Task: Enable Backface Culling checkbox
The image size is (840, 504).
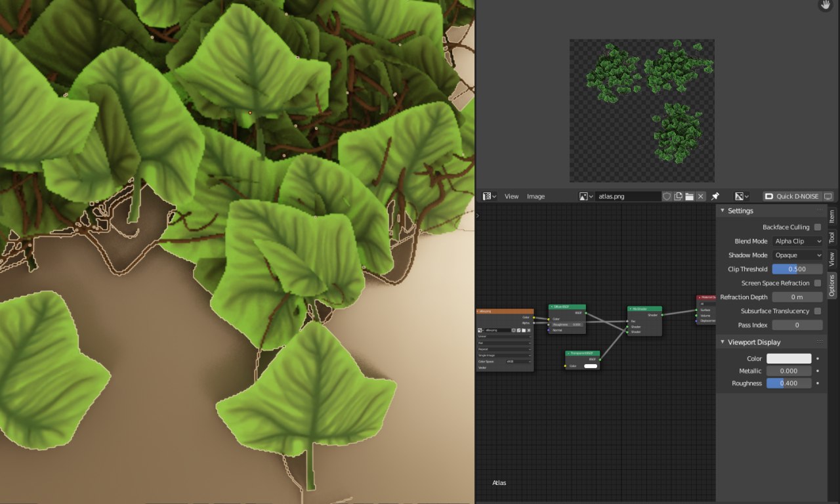Action: [x=817, y=227]
